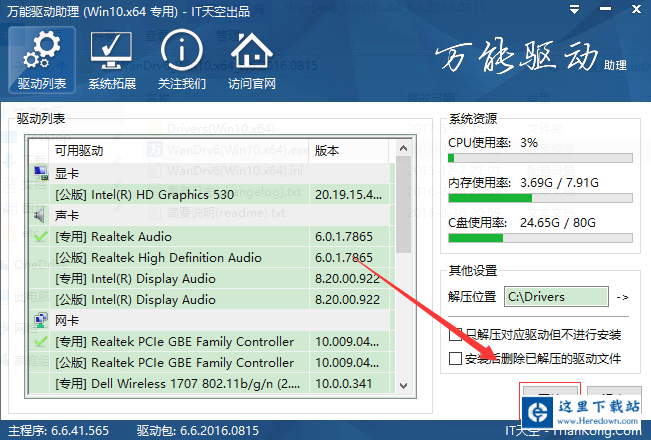The image size is (651, 440).
Task: Enable 只解压对应驱动但不进行安装 checkbox
Action: click(455, 334)
